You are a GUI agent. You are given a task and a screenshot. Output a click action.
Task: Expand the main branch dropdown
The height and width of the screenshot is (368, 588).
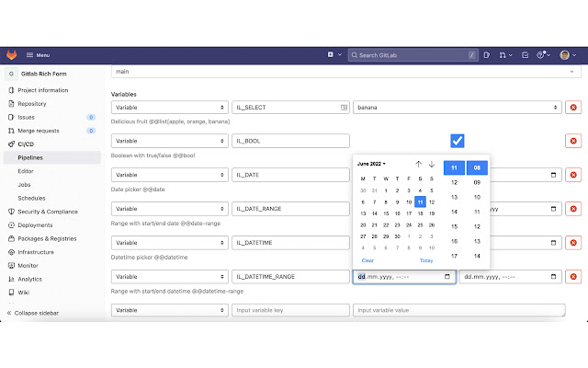click(x=345, y=72)
